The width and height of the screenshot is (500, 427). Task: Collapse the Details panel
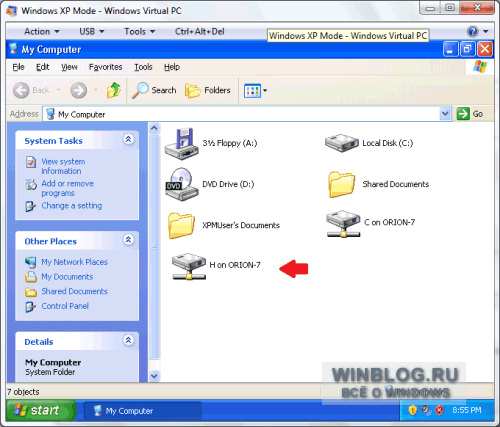click(129, 340)
